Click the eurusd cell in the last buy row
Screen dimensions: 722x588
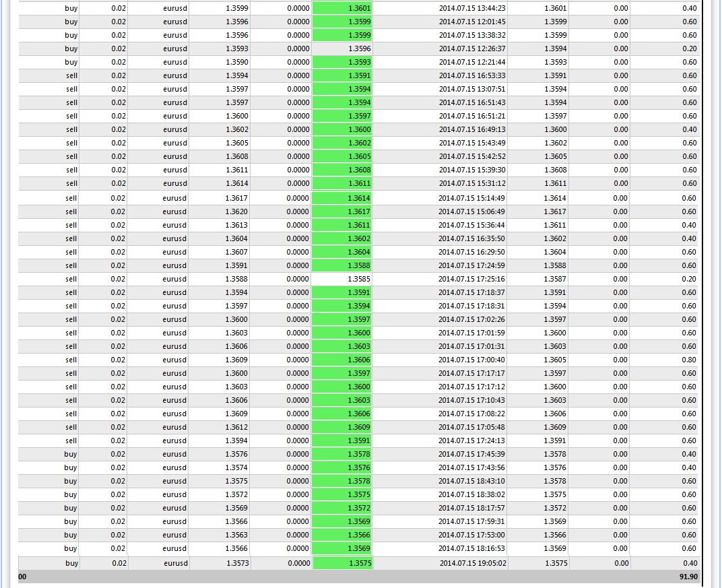pos(175,563)
